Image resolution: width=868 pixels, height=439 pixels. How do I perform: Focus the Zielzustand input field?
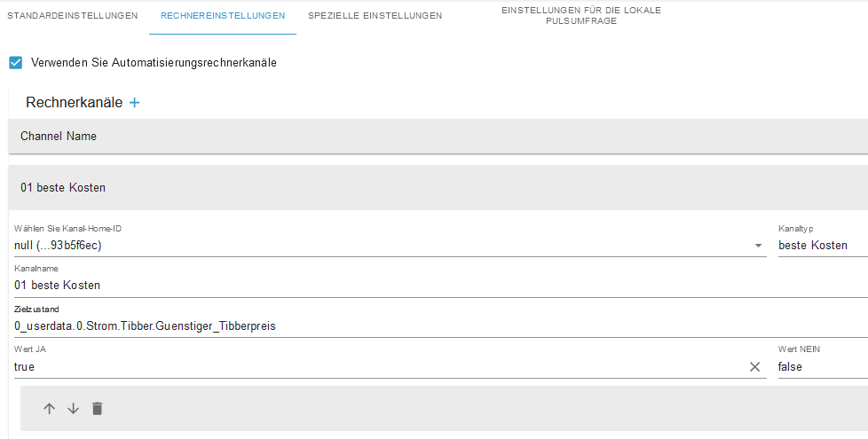tap(435, 326)
